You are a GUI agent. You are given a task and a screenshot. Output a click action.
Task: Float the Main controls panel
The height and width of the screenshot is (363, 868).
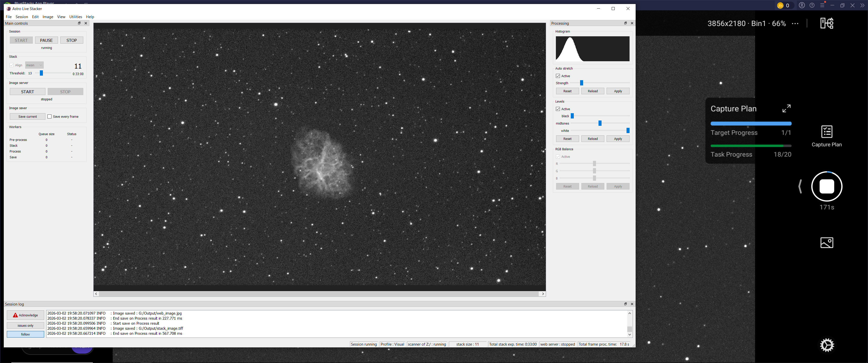(79, 23)
